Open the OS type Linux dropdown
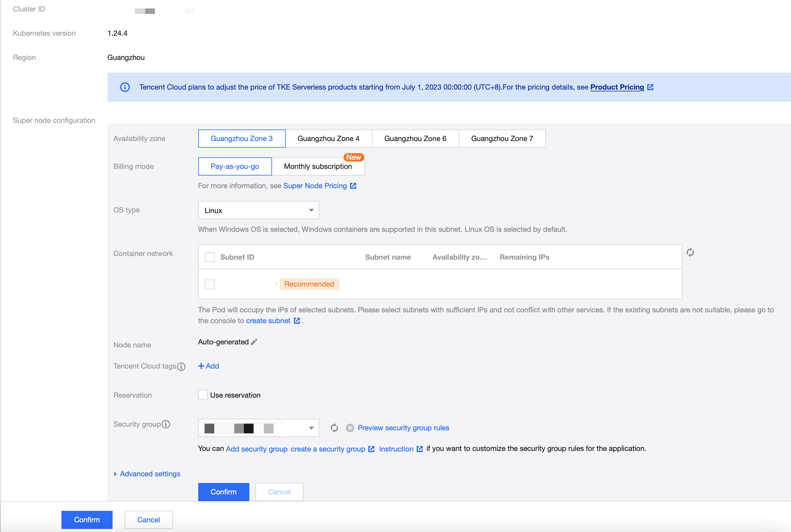 258,210
